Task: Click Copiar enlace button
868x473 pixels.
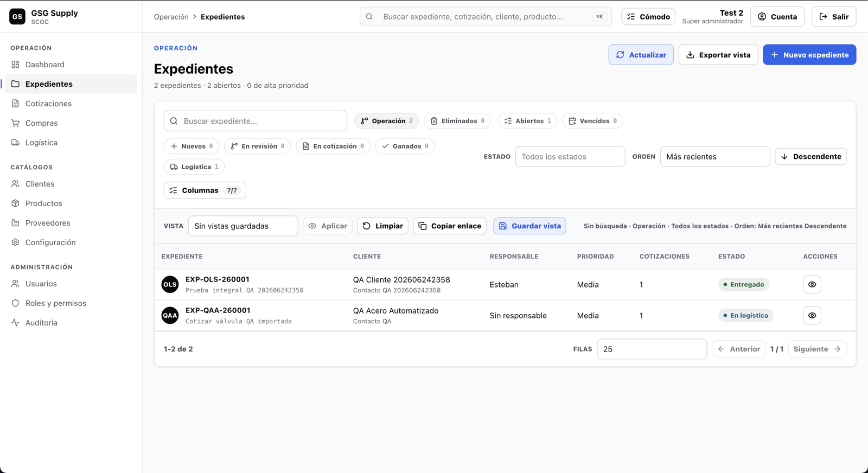Action: (x=450, y=226)
